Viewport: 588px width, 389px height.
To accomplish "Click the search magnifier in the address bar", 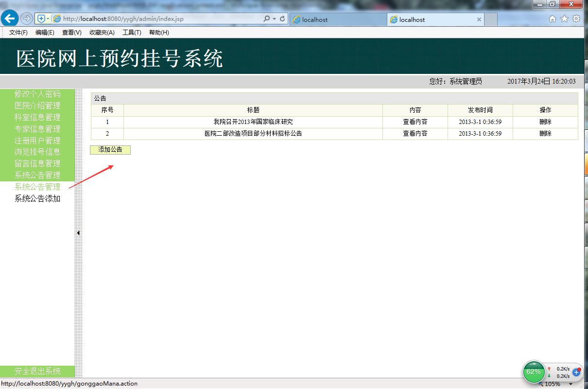I will coord(266,18).
